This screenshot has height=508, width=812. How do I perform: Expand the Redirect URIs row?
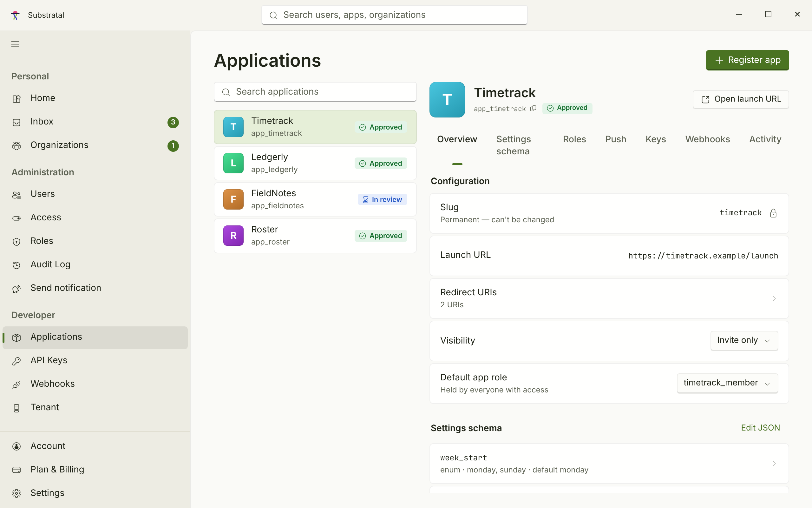tap(609, 298)
